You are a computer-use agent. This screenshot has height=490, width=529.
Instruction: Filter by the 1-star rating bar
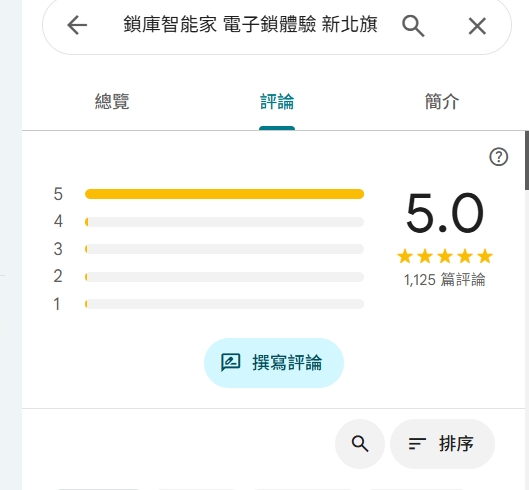(208, 304)
